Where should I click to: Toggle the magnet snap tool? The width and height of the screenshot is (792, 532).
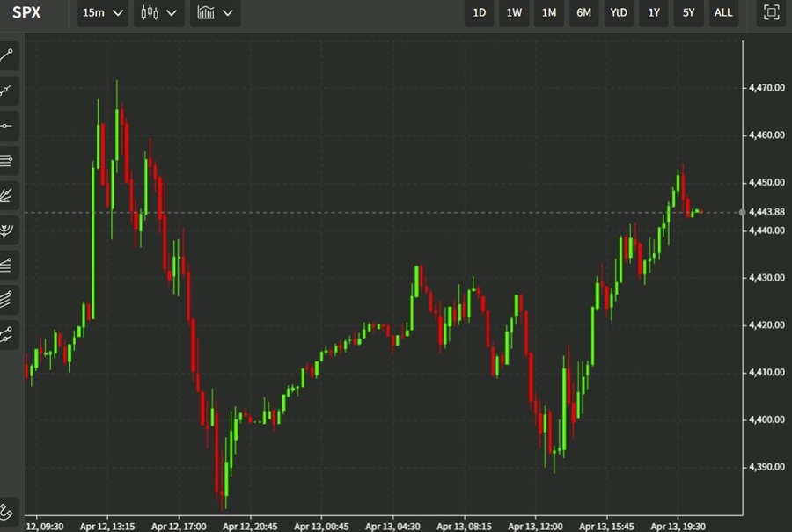click(x=7, y=512)
